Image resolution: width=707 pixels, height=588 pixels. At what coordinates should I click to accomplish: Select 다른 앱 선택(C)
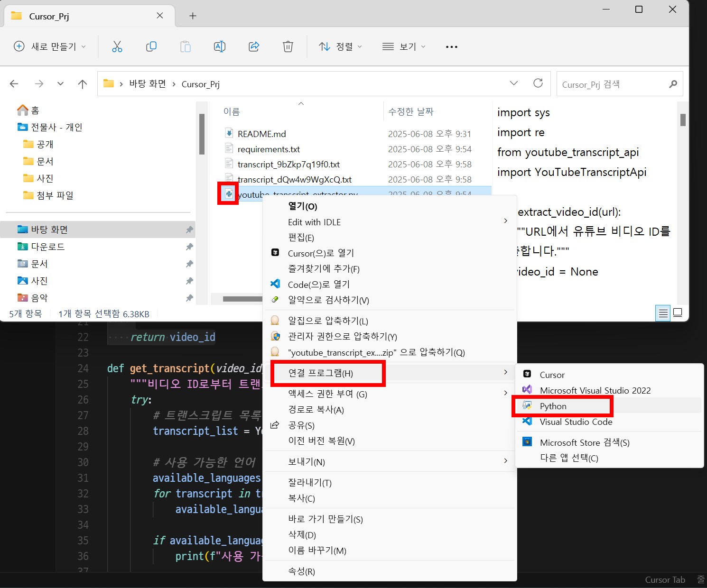(569, 458)
